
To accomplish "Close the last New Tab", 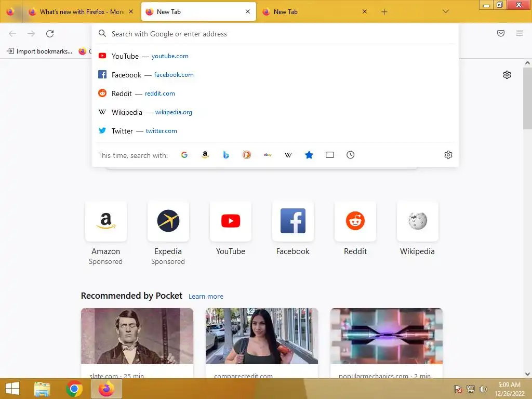I will pyautogui.click(x=364, y=11).
